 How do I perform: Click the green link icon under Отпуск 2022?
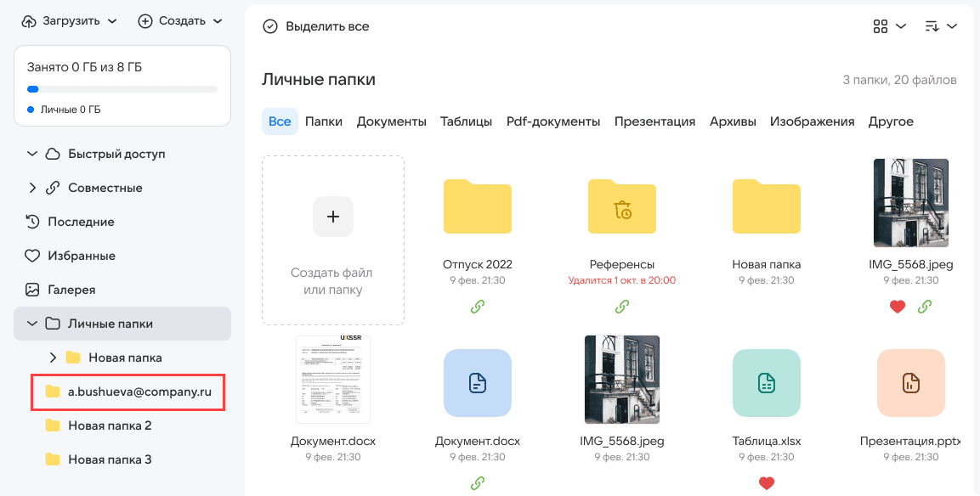pyautogui.click(x=478, y=307)
